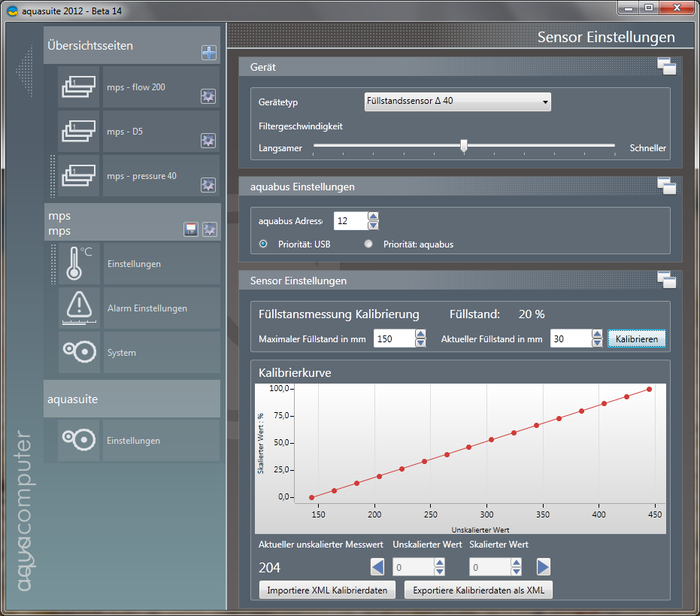This screenshot has width=700, height=616.
Task: Close the aquasuite 2012 window
Action: (x=677, y=8)
